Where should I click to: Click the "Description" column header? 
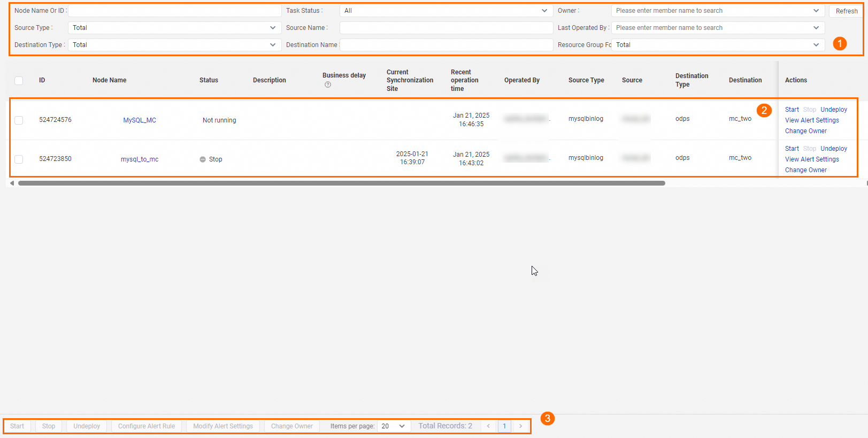click(270, 80)
